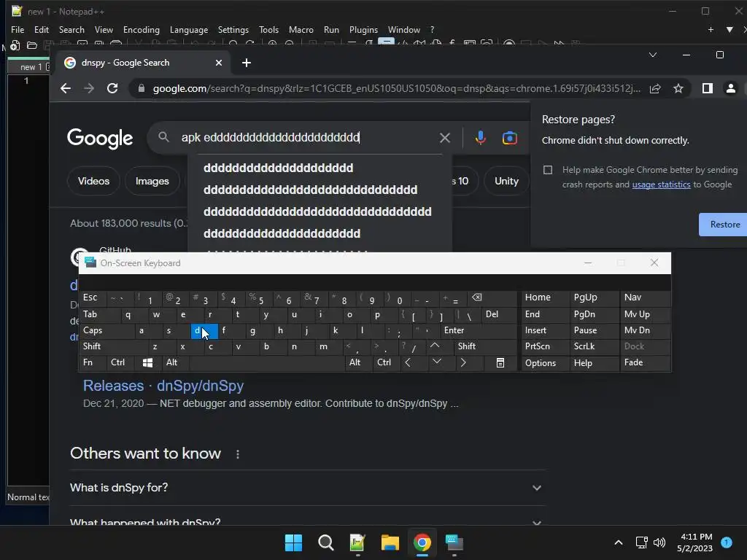Open the File menu in Notepad++
This screenshot has width=747, height=560.
[x=18, y=29]
